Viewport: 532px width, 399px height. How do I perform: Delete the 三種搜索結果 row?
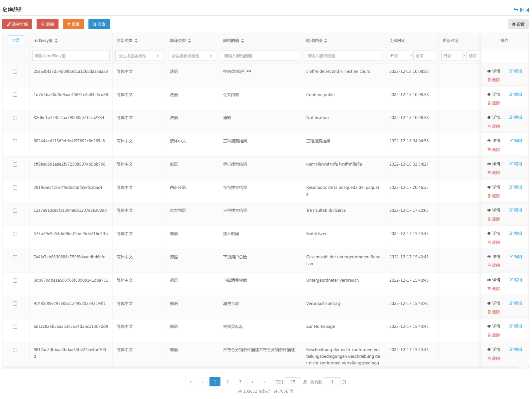point(494,150)
